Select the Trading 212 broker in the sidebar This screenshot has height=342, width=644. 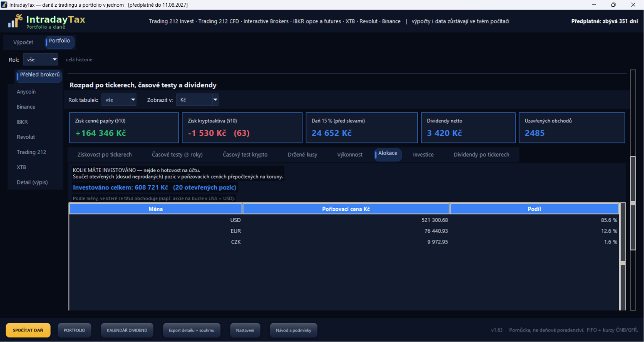coord(31,152)
